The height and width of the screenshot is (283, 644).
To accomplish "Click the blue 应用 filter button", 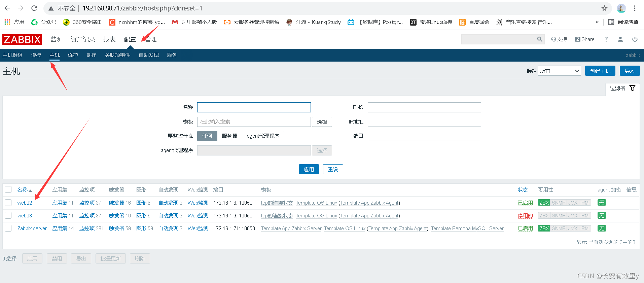I will point(309,169).
